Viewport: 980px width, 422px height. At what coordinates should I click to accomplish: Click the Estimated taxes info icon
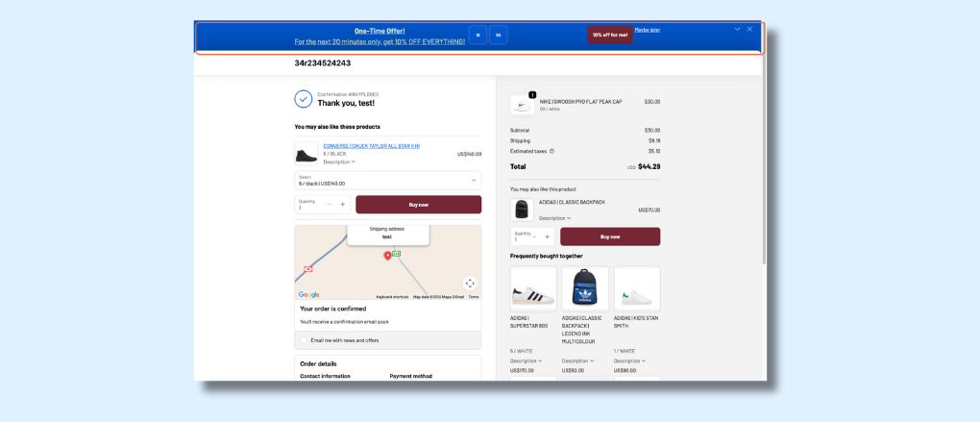551,151
